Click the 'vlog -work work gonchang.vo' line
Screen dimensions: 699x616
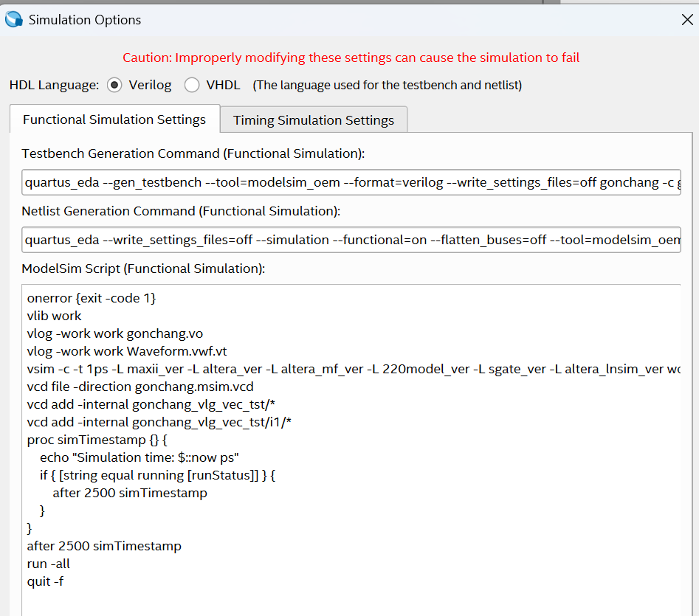tap(114, 333)
